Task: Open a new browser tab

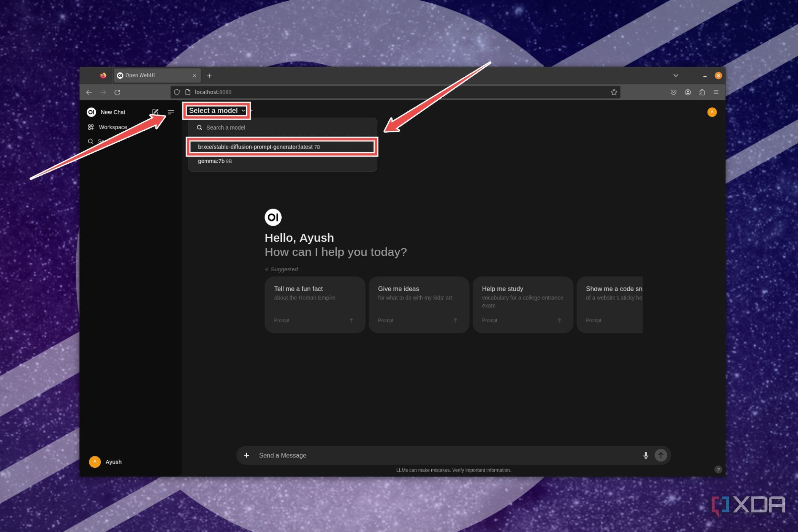Action: click(209, 75)
